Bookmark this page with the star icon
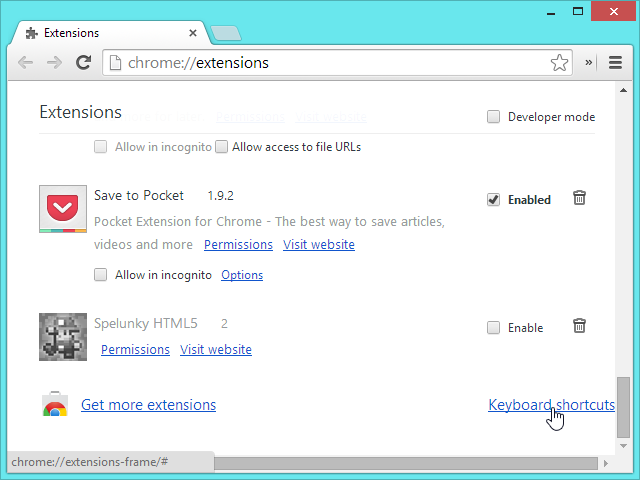This screenshot has height=480, width=640. pos(559,63)
